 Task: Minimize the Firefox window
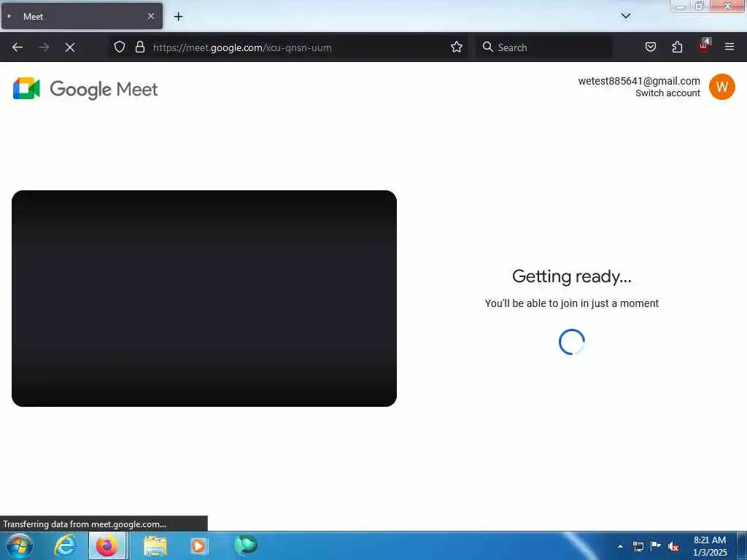681,6
